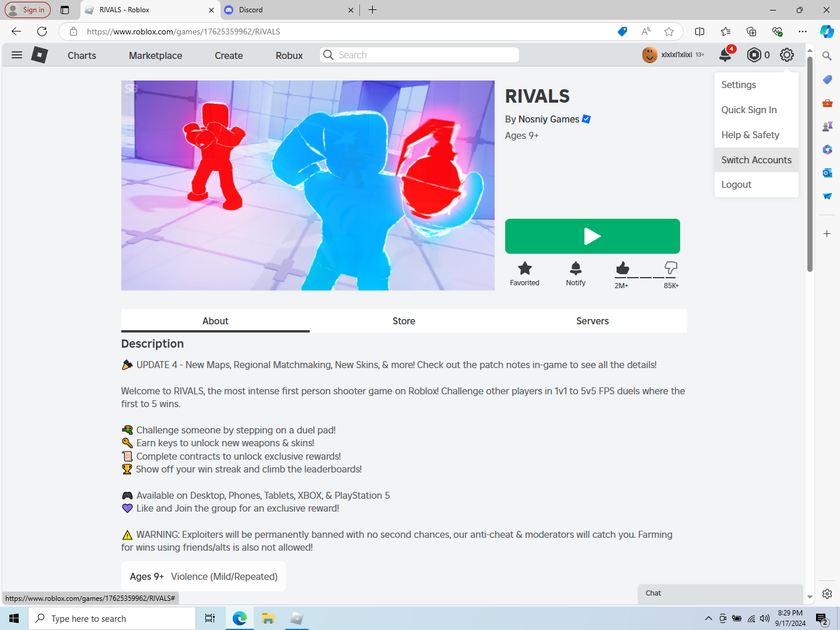
Task: Open the sidebar Microsoft 365 icon
Action: (827, 149)
